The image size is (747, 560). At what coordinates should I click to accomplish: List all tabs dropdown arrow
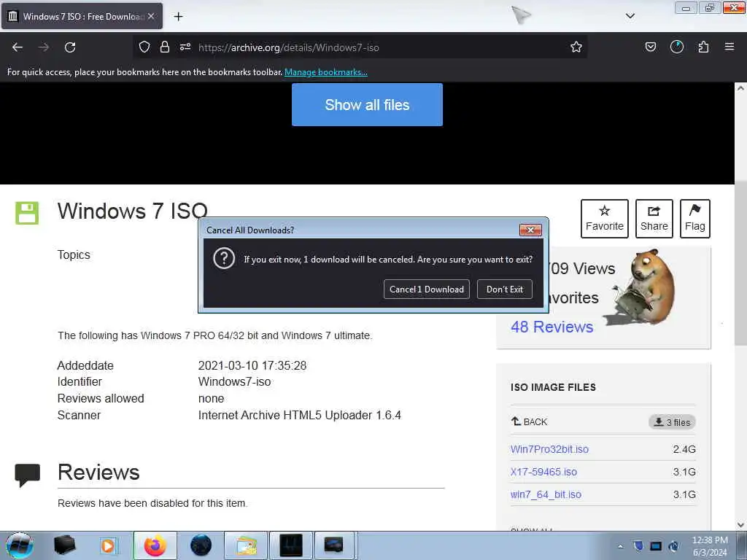pyautogui.click(x=630, y=16)
